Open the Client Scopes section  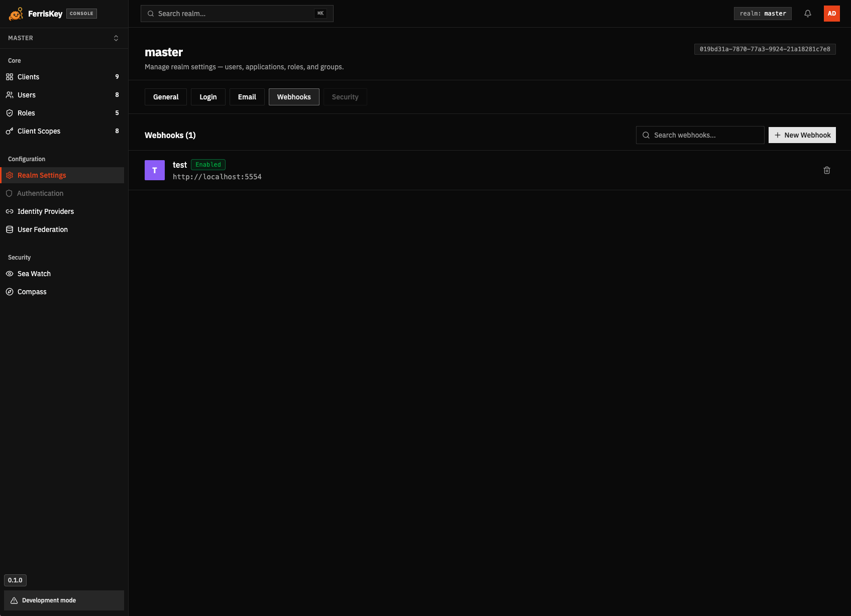point(39,131)
